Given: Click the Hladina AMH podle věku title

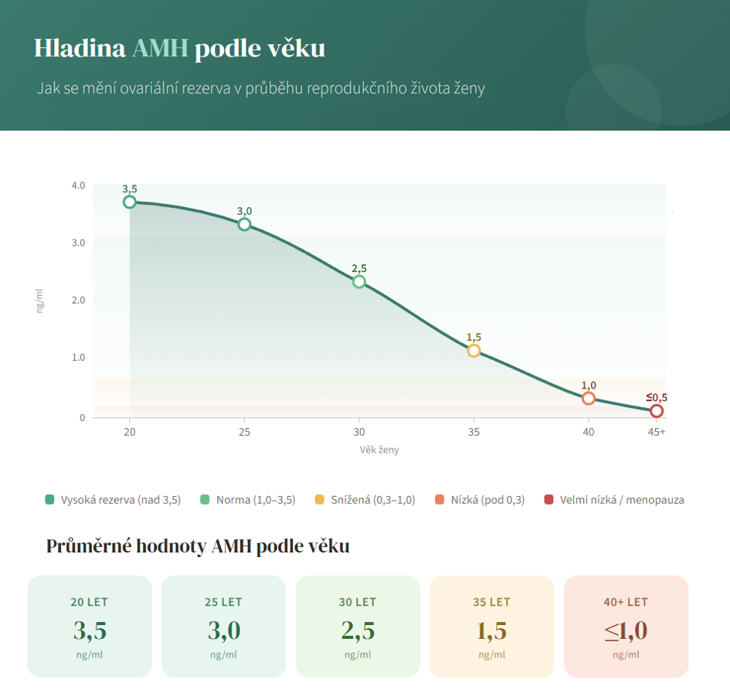Looking at the screenshot, I should pos(179,49).
